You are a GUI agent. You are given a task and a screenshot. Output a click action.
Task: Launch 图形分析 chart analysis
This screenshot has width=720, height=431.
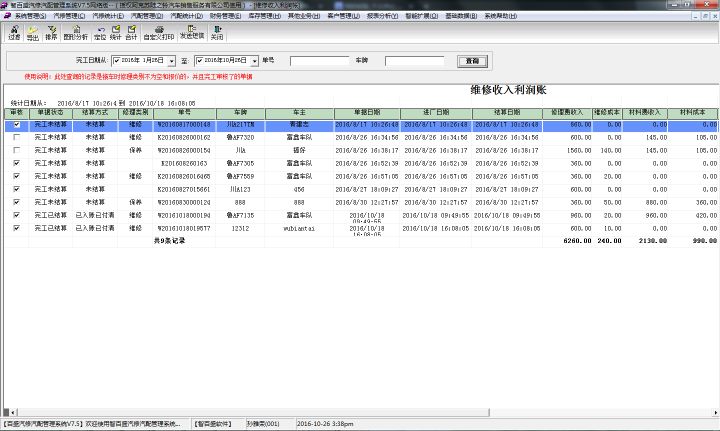(76, 33)
